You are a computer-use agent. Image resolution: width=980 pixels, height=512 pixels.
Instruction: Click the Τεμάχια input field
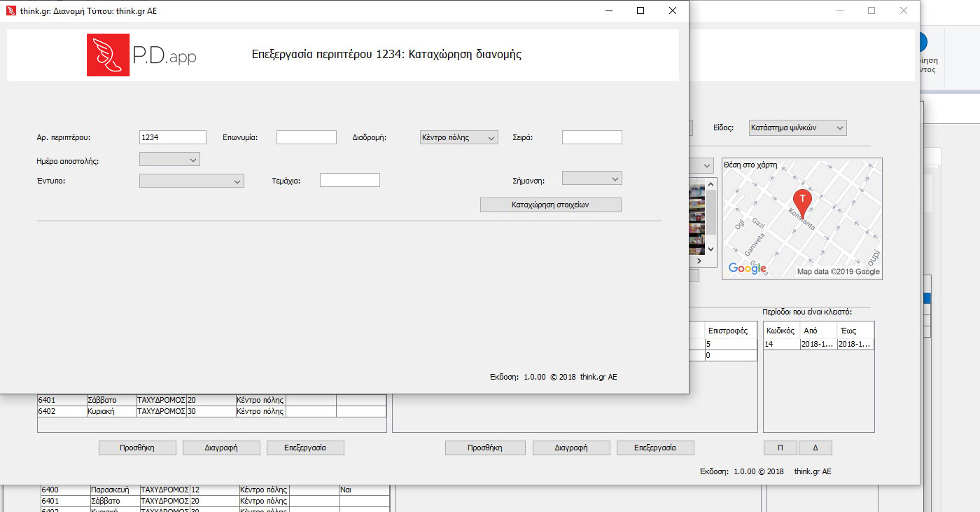(349, 181)
